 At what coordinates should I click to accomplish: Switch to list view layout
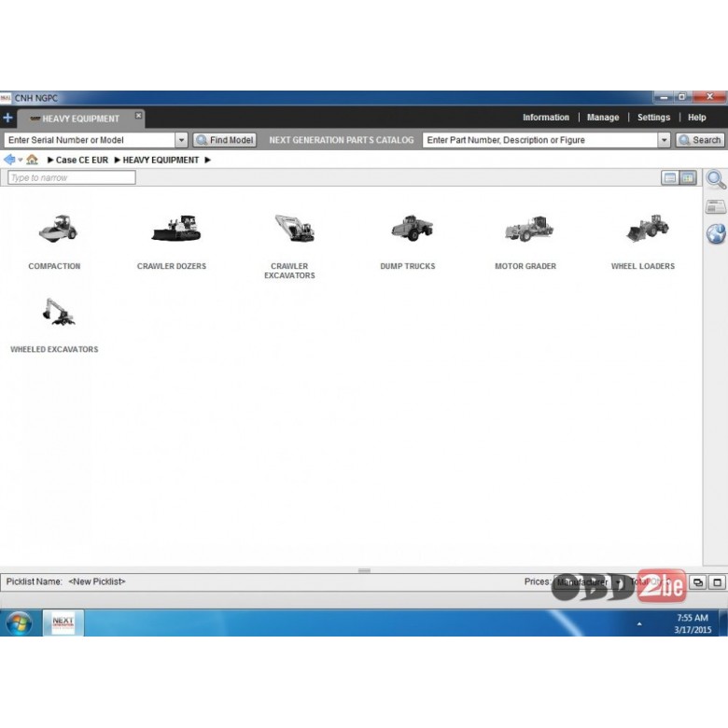(669, 178)
